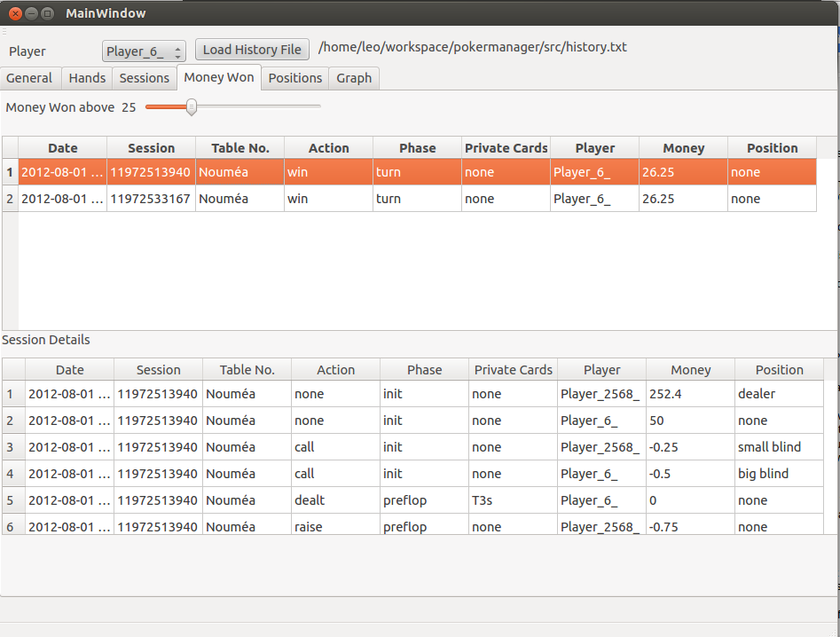Click Player_2568_ in the dealer row
840x637 pixels.
coord(601,394)
